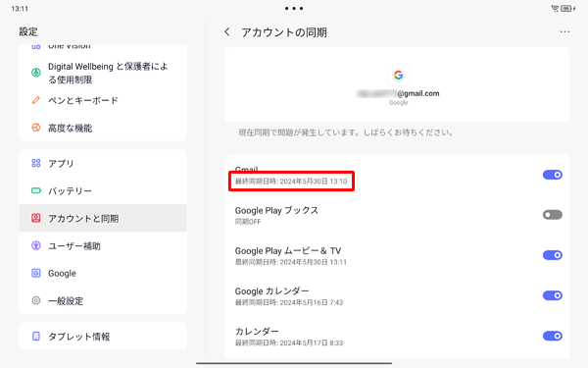Open ペンとキーボード settings
This screenshot has width=588, height=368.
click(x=103, y=100)
